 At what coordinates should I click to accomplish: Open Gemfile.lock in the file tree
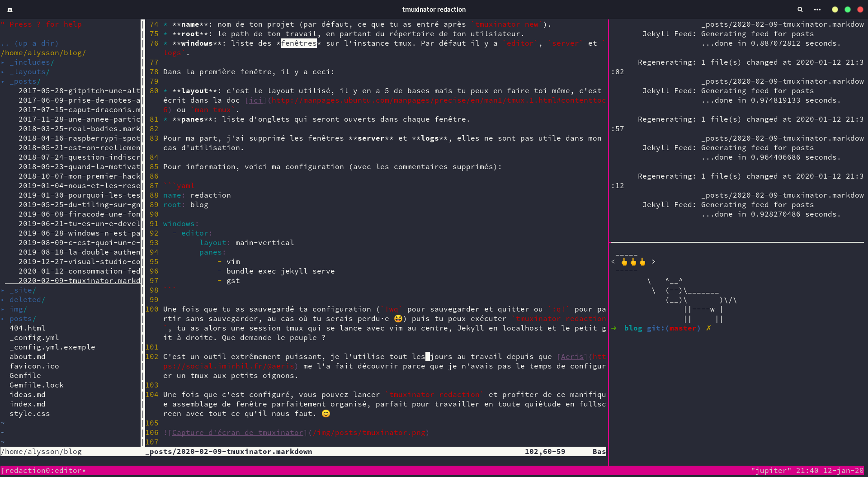coord(37,385)
